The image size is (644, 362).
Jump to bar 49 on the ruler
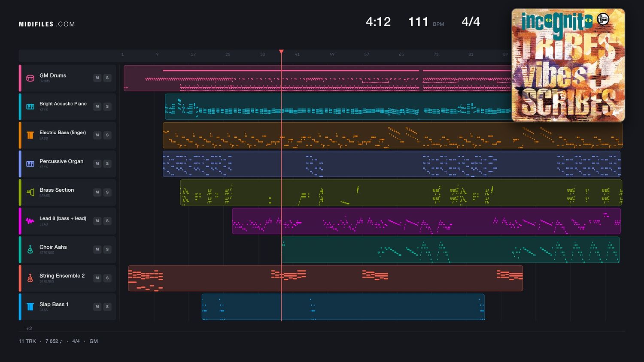click(x=332, y=54)
